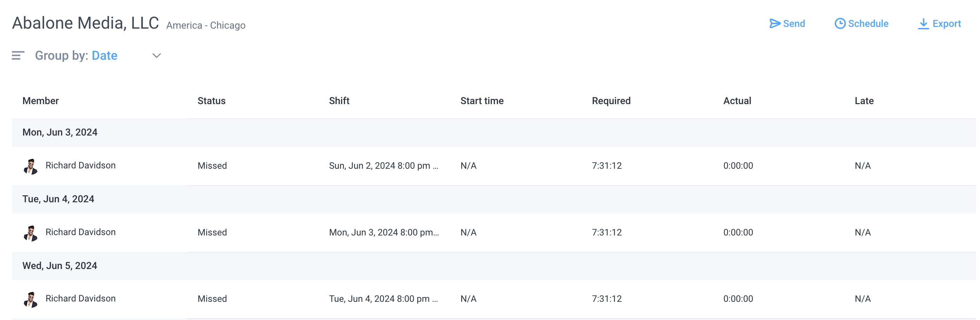Click the Send text link
Screen dimensions: 980x320
coord(794,24)
